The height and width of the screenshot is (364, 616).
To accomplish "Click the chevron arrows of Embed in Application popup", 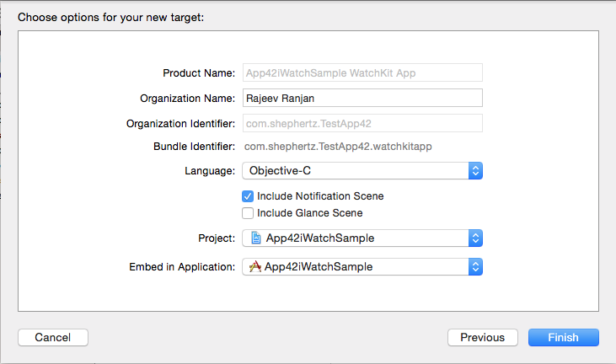I will (475, 267).
